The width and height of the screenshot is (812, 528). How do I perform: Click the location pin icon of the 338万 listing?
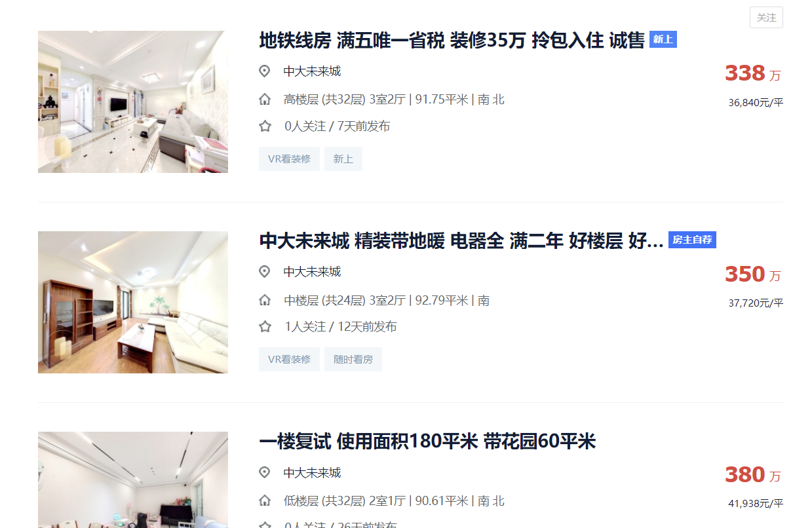[x=265, y=71]
